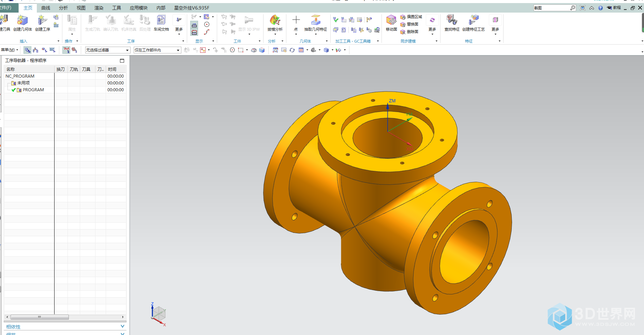This screenshot has width=644, height=335.
Task: Click the 名称 column header
Action: pyautogui.click(x=29, y=69)
